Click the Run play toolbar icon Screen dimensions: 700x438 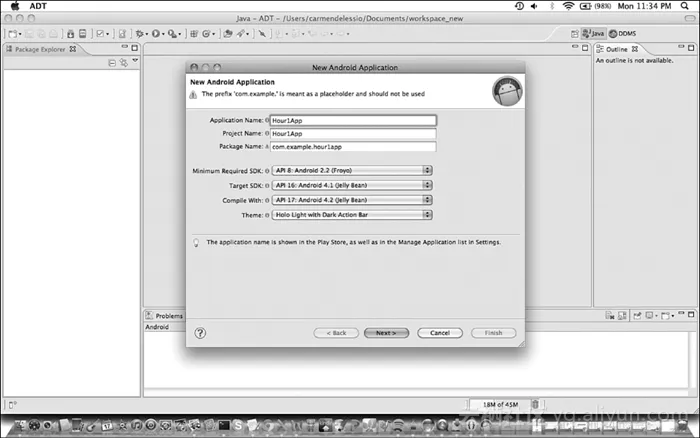tap(155, 34)
